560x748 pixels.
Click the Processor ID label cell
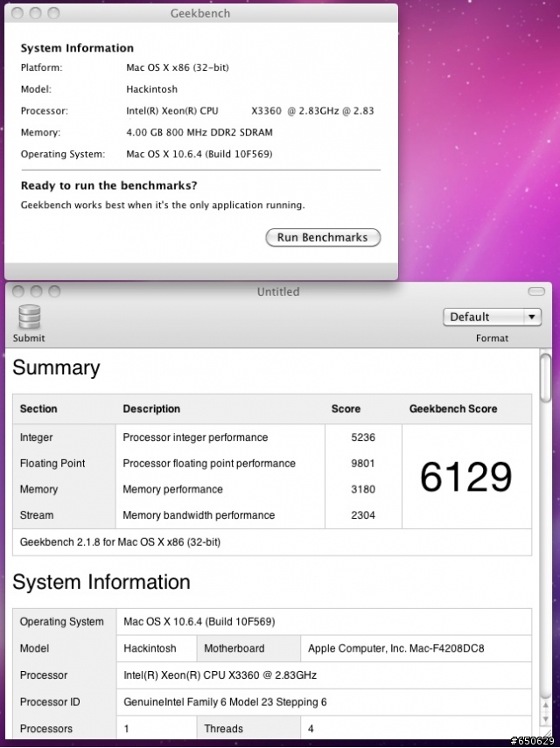50,703
